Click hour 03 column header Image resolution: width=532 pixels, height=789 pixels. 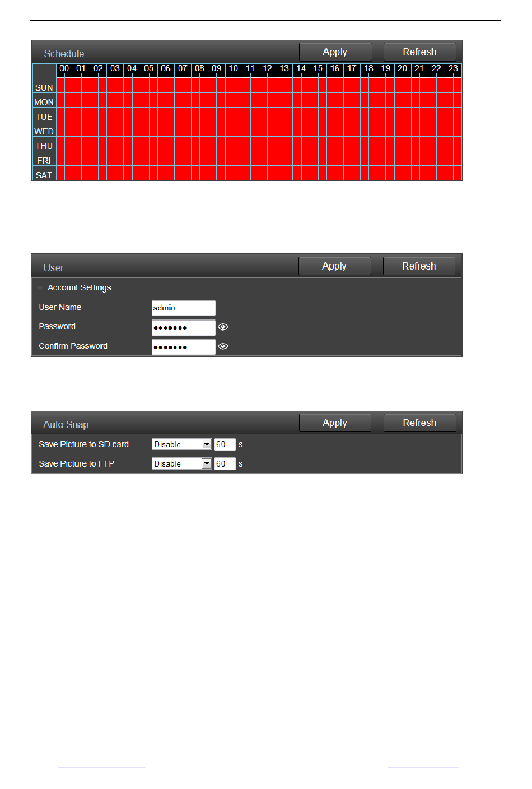coord(115,68)
